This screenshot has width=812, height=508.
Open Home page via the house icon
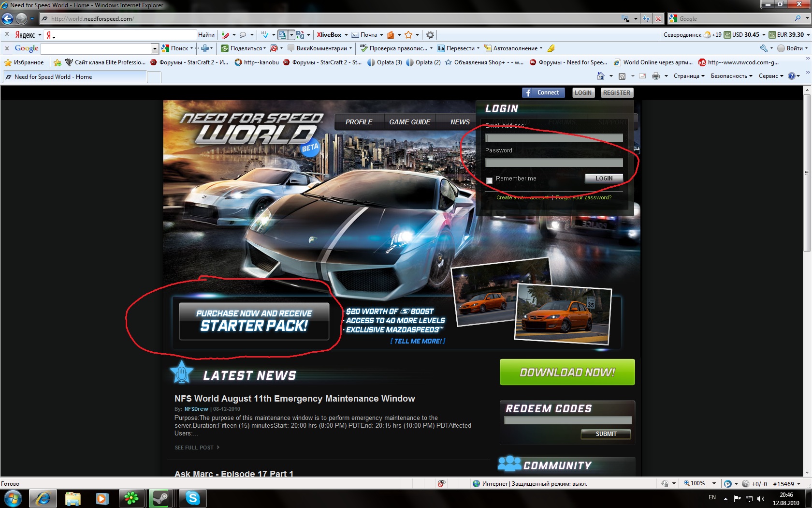pyautogui.click(x=601, y=76)
